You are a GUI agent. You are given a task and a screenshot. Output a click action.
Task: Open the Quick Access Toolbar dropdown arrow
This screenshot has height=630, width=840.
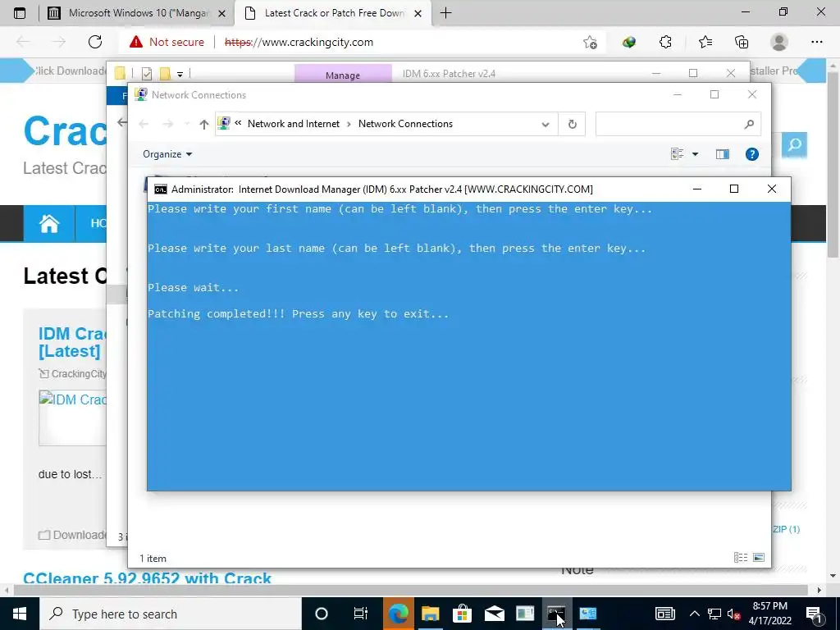click(180, 74)
